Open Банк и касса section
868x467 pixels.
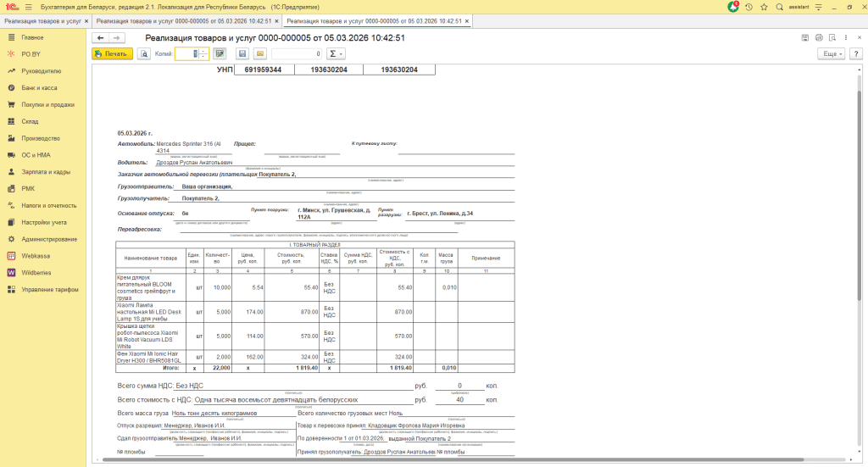39,88
